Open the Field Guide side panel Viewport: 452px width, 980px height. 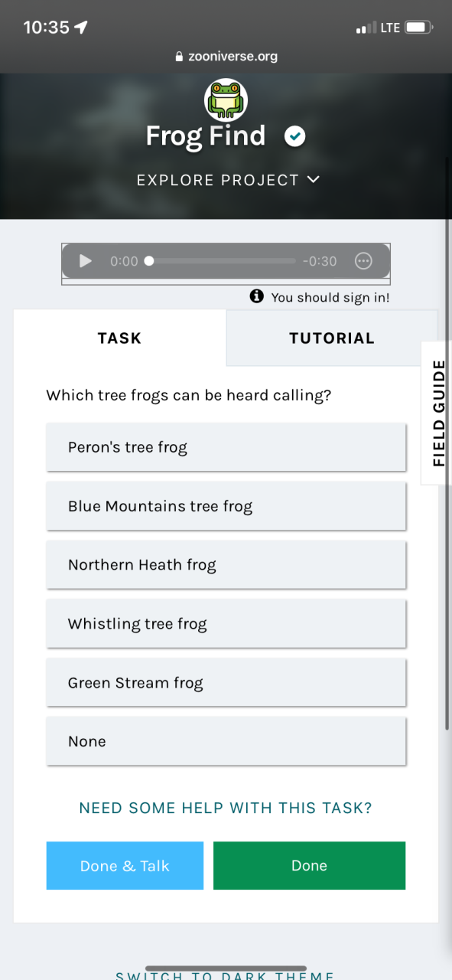tap(437, 413)
